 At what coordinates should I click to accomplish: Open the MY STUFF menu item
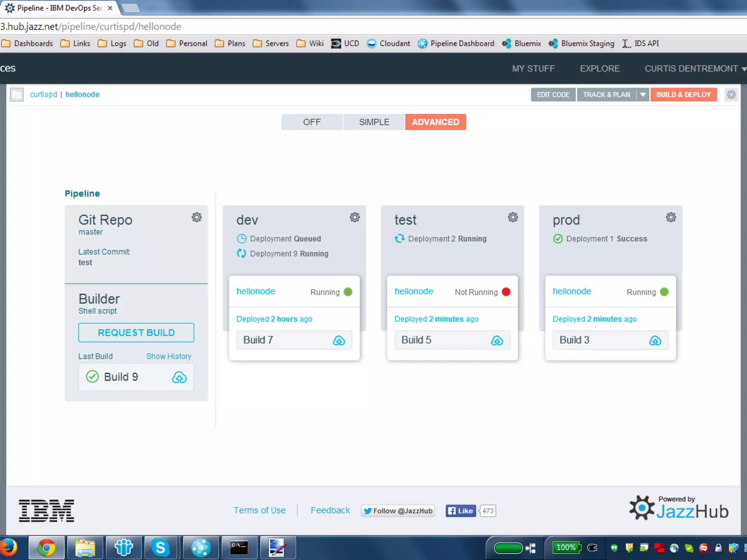[x=533, y=69]
